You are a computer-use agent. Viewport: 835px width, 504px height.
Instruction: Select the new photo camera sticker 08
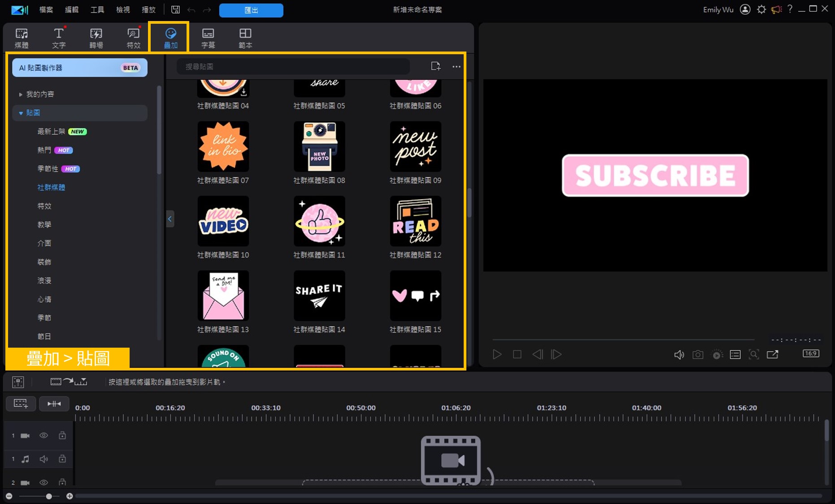pyautogui.click(x=319, y=146)
